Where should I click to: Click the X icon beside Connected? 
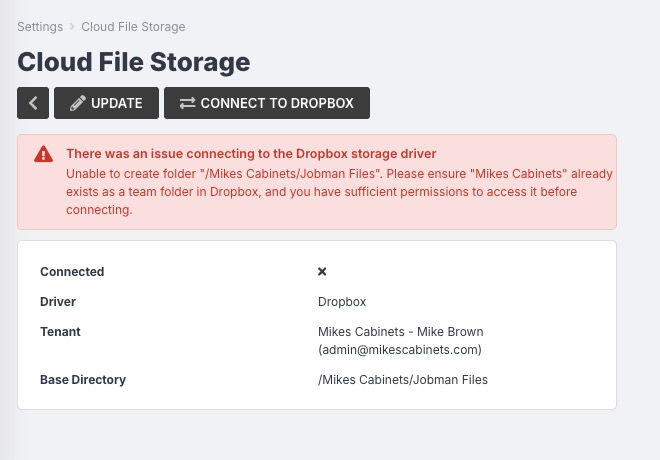[322, 271]
